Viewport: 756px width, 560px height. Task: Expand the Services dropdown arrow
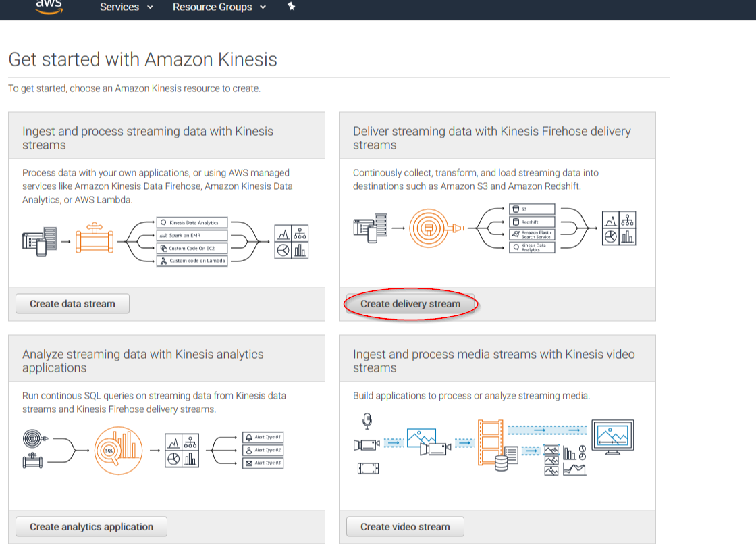[x=150, y=7]
